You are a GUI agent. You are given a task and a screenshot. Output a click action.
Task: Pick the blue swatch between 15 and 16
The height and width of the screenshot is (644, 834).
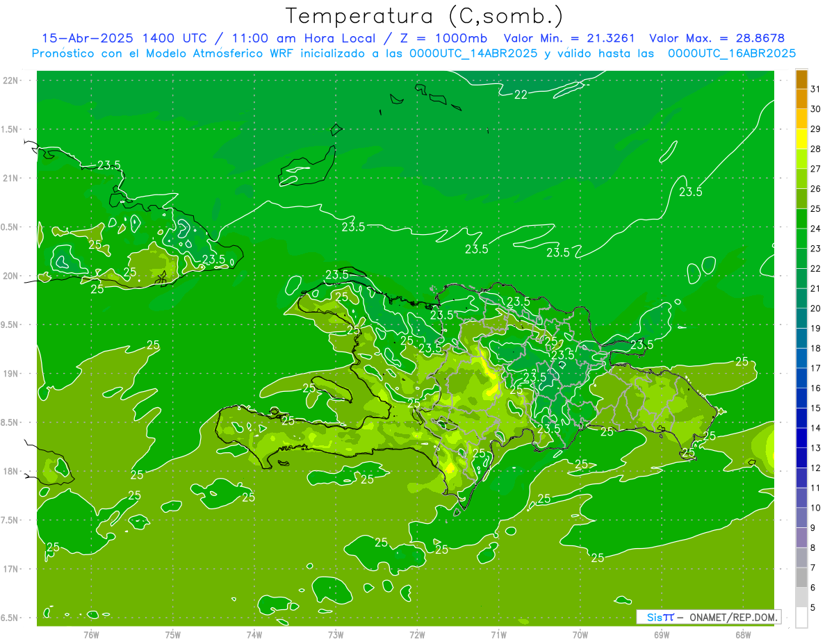pyautogui.click(x=802, y=398)
